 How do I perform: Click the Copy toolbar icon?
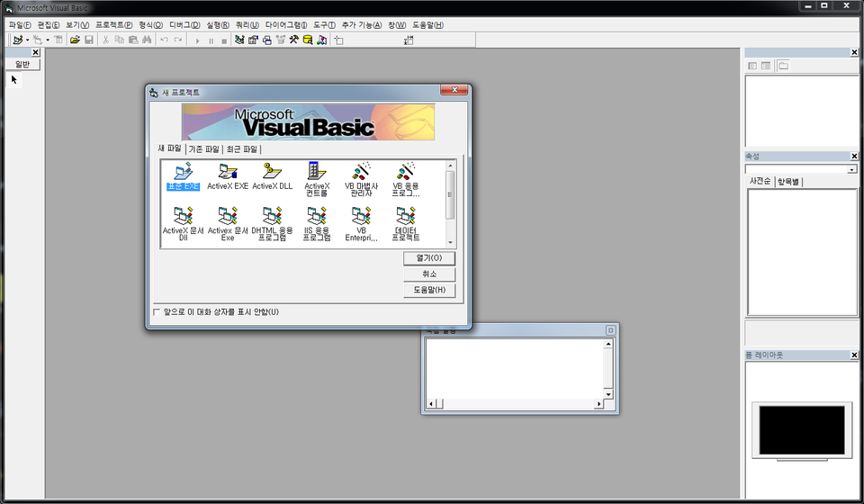[119, 40]
